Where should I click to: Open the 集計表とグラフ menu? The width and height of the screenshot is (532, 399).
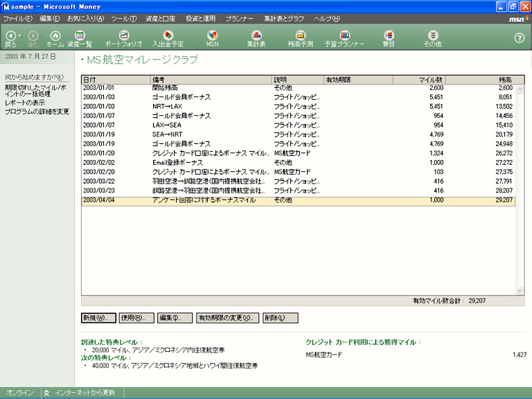(x=284, y=19)
